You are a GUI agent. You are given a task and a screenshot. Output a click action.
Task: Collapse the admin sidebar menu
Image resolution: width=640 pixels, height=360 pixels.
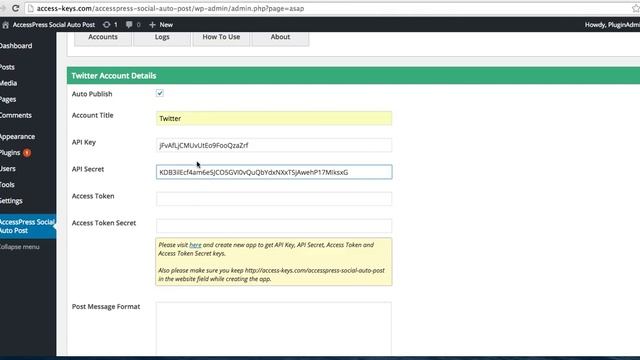pyautogui.click(x=20, y=247)
